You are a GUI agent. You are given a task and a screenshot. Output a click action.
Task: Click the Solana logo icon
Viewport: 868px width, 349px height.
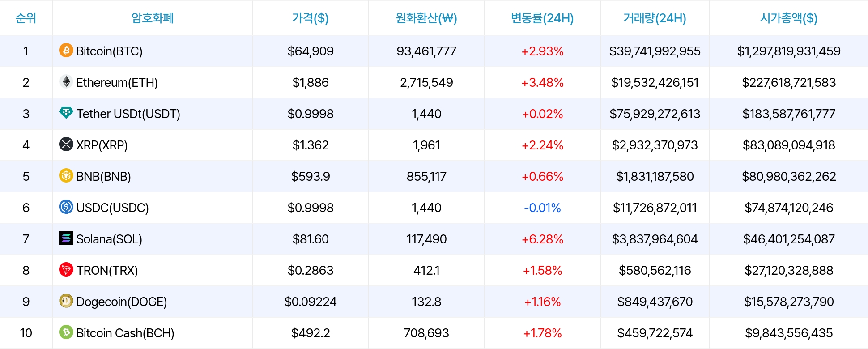click(66, 238)
